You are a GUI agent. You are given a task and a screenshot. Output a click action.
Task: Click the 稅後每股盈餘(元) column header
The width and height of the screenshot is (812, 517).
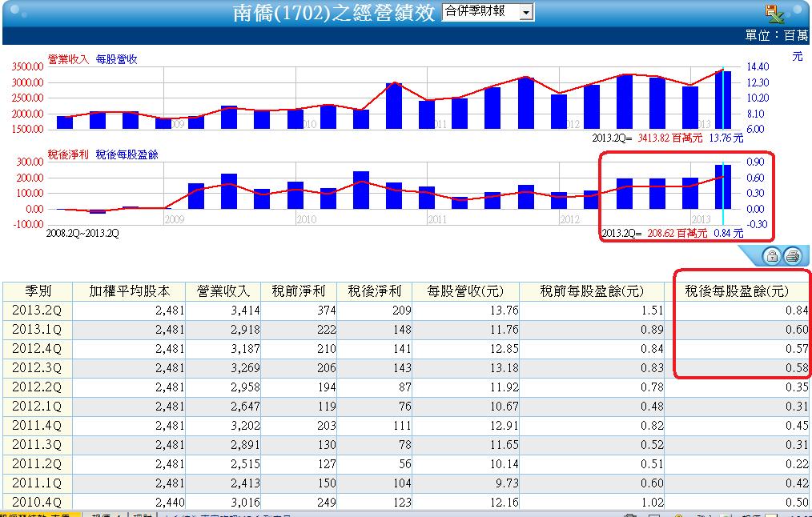pos(737,291)
